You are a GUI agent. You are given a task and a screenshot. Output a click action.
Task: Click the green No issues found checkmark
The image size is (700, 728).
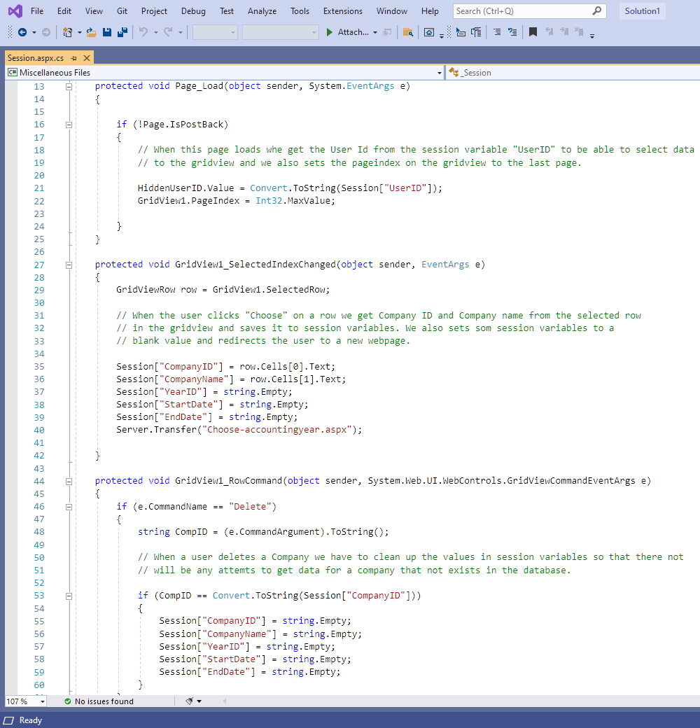point(68,701)
